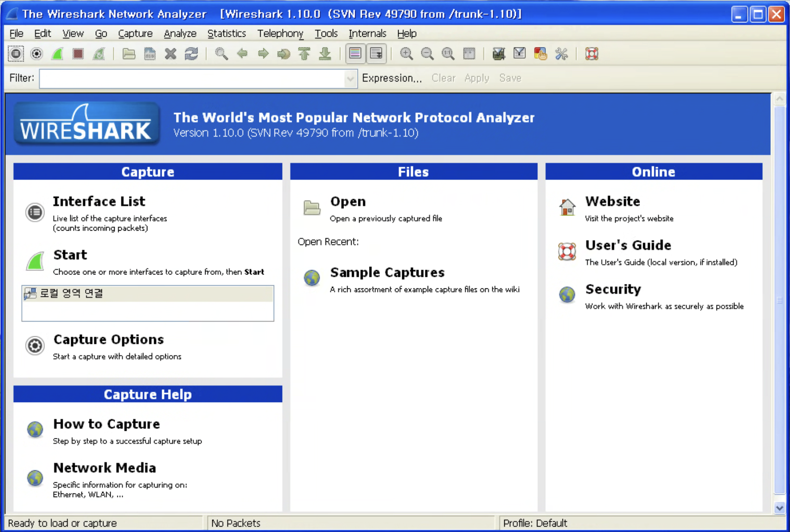
Task: Open a capture file toolbar folder icon
Action: pyautogui.click(x=129, y=54)
